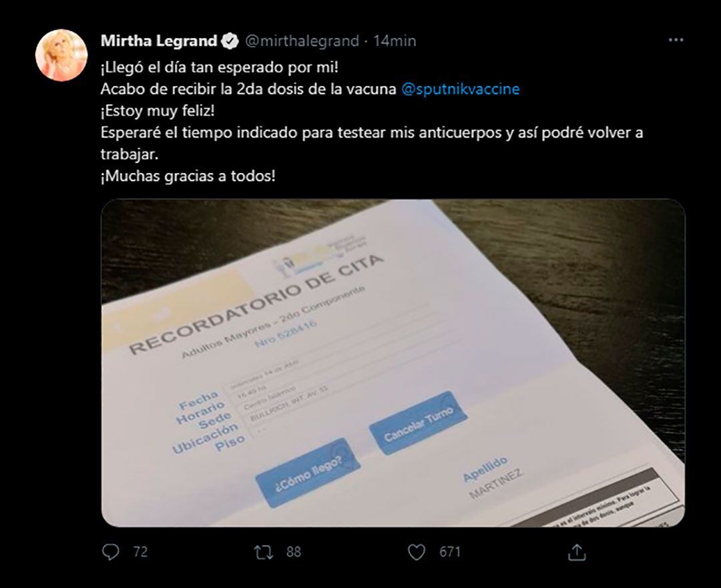Click the reply speech bubble icon
The width and height of the screenshot is (721, 588).
click(x=111, y=552)
